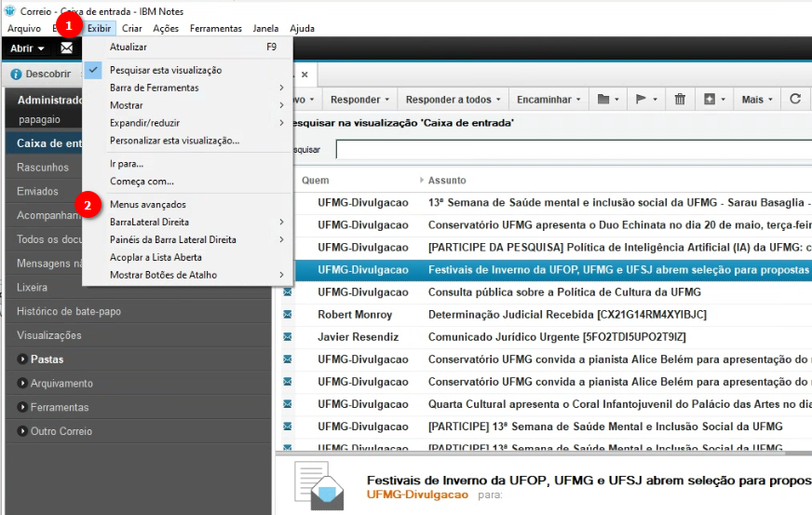This screenshot has width=812, height=515.
Task: Select Menus avançados option
Action: click(x=188, y=204)
